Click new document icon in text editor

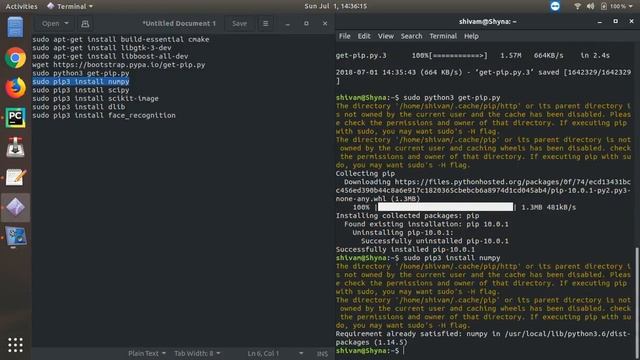[x=85, y=24]
